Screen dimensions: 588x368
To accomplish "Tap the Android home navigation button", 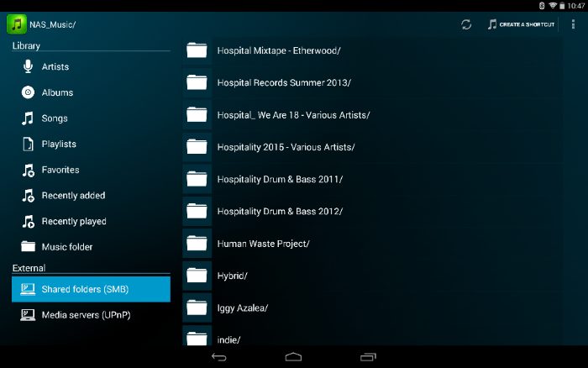I will 293,357.
